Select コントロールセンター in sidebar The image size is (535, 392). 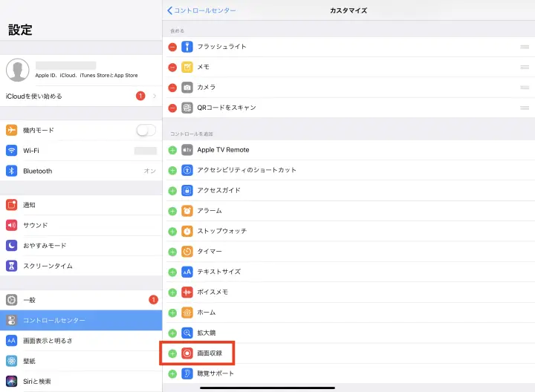(x=81, y=320)
